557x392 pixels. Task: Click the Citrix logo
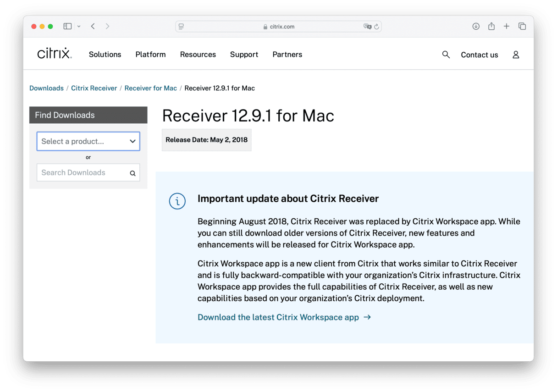click(x=54, y=54)
